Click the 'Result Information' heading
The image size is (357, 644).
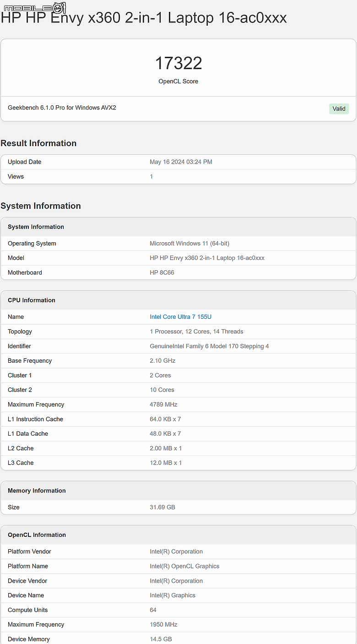[38, 143]
